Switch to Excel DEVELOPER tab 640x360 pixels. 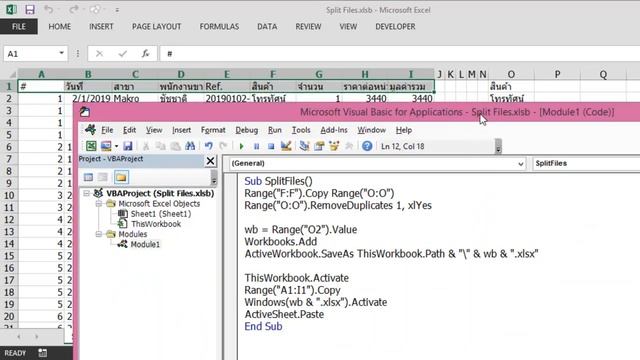(395, 27)
